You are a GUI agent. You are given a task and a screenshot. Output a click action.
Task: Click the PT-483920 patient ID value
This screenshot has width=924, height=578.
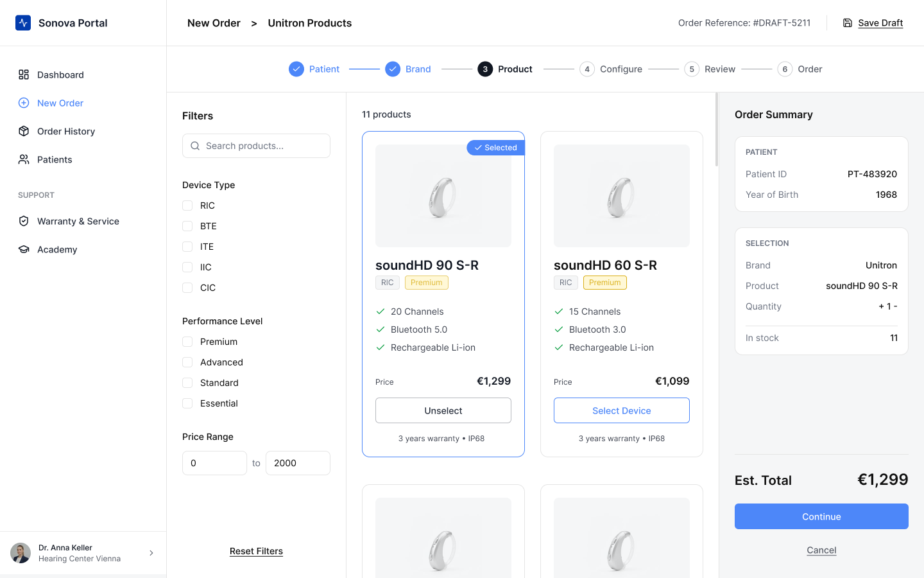(x=872, y=174)
